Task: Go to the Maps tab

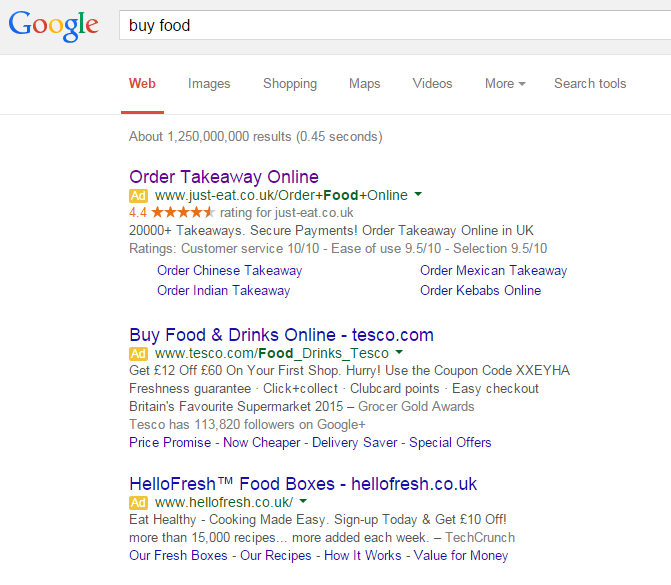Action: [x=365, y=83]
